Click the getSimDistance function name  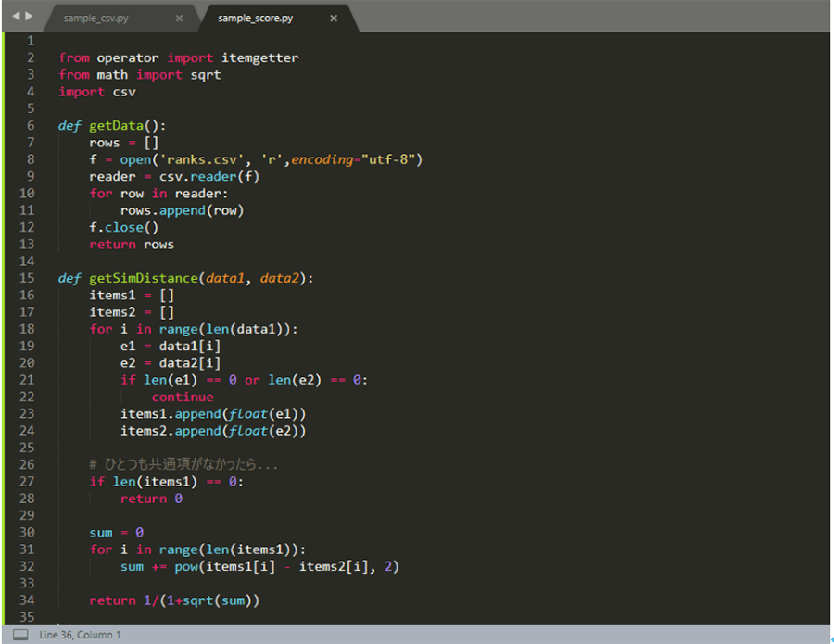coord(144,279)
